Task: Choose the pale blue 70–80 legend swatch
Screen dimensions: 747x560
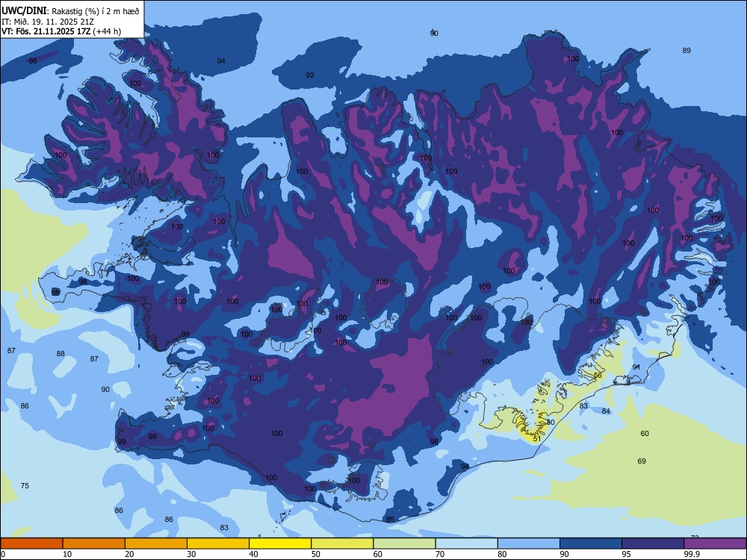Action: (x=466, y=544)
